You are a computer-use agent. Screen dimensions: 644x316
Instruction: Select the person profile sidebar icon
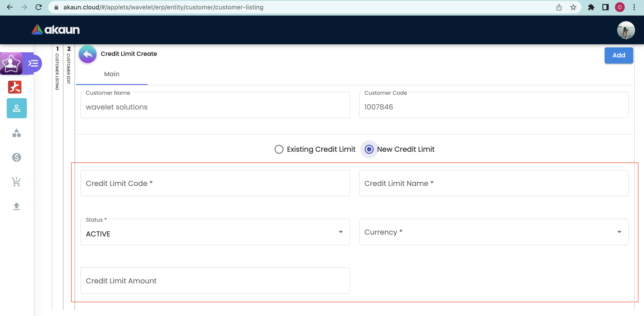tap(17, 108)
